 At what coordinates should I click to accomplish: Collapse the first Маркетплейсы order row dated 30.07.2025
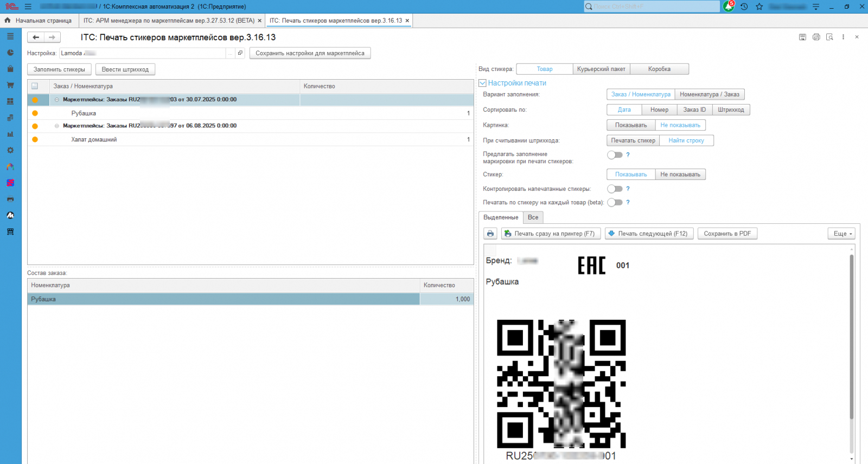pyautogui.click(x=56, y=100)
